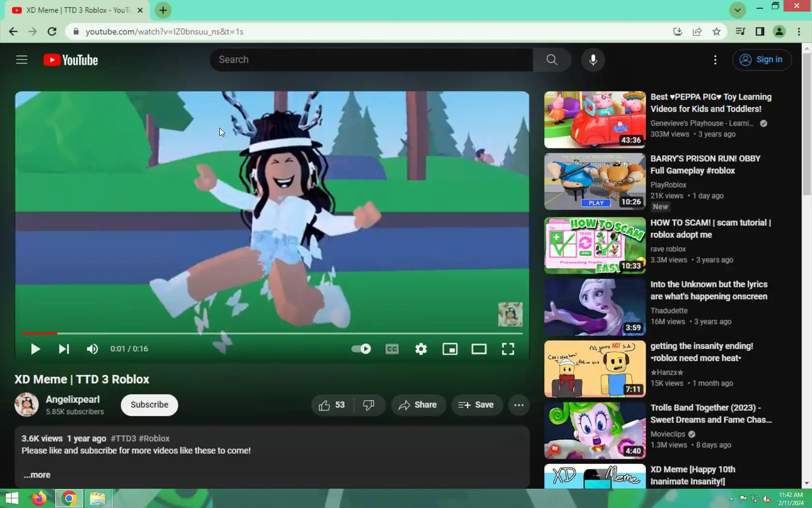812x508 pixels.
Task: Go forward in browser history
Action: [x=32, y=31]
